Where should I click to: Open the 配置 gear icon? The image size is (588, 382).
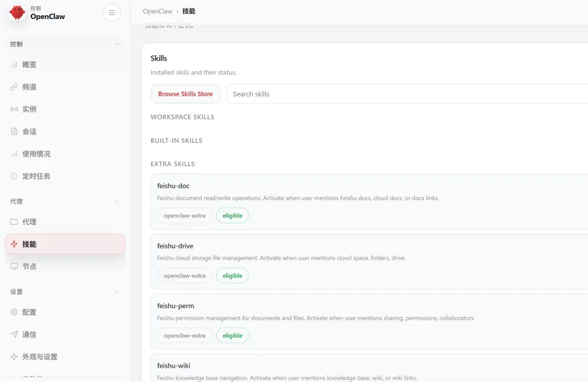pyautogui.click(x=14, y=312)
